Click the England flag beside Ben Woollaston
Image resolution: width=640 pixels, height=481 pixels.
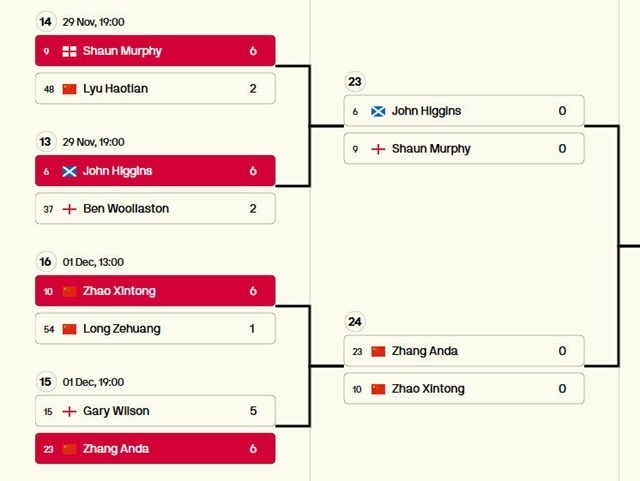pos(69,209)
